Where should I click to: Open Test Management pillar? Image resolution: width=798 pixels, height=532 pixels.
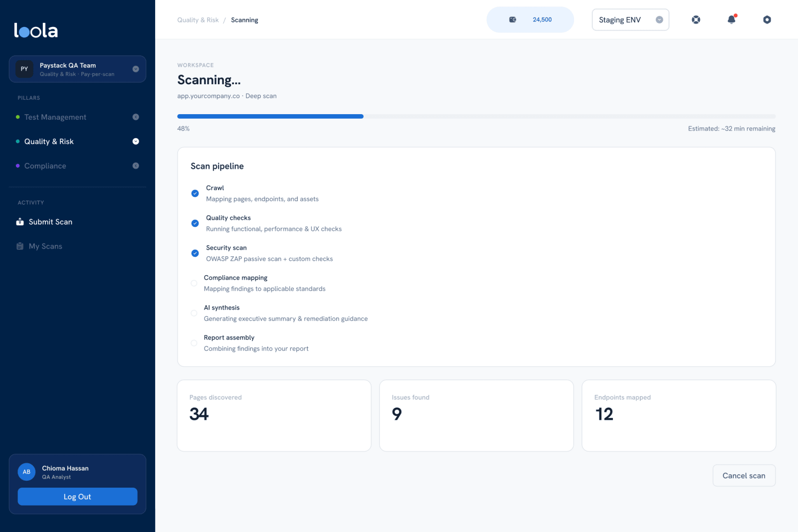(x=55, y=117)
